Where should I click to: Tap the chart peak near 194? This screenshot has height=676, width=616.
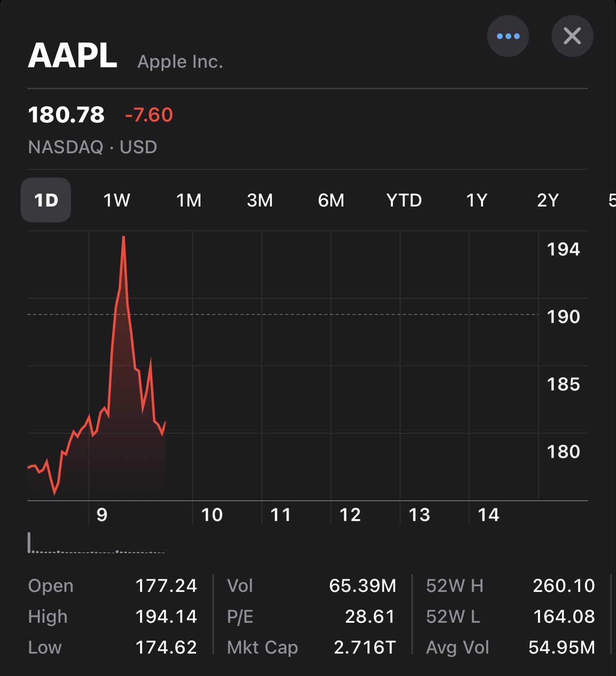(x=123, y=238)
